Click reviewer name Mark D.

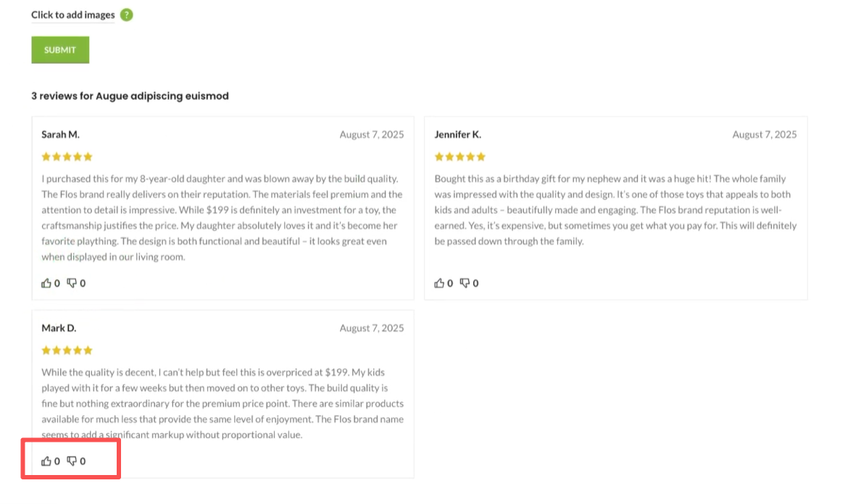click(x=59, y=328)
